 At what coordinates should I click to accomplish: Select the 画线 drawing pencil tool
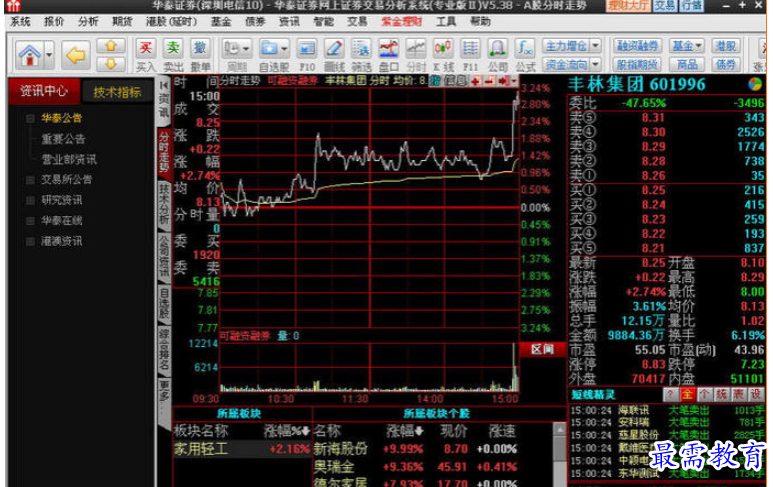[x=334, y=48]
